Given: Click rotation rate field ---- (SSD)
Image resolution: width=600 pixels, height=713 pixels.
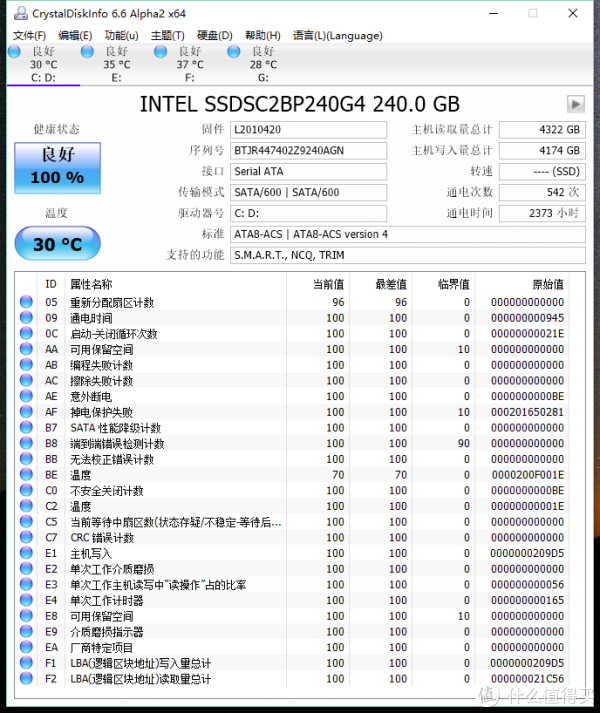Looking at the screenshot, I should coord(542,171).
